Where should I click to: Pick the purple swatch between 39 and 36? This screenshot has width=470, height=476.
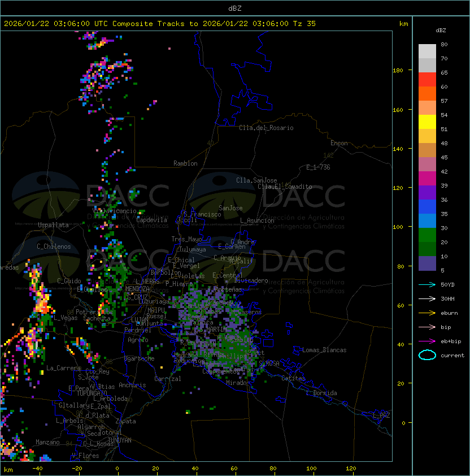pyautogui.click(x=427, y=192)
